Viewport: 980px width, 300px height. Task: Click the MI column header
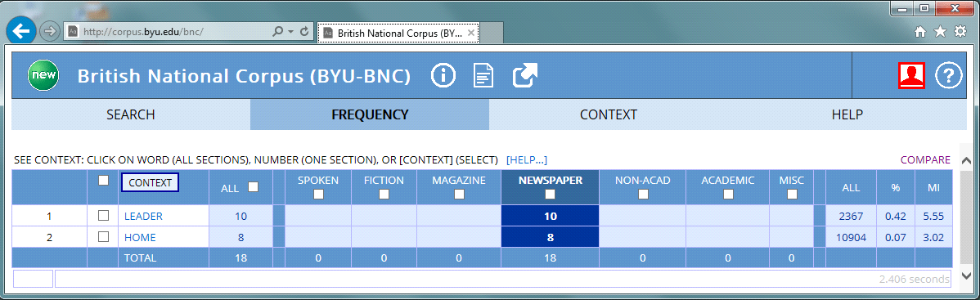pyautogui.click(x=934, y=187)
